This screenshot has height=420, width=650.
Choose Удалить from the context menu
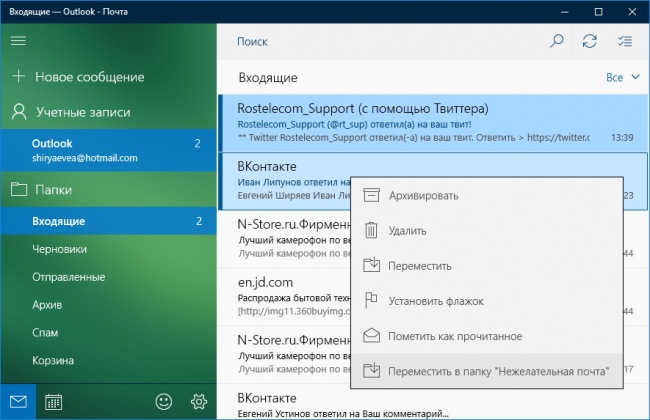tap(487, 231)
